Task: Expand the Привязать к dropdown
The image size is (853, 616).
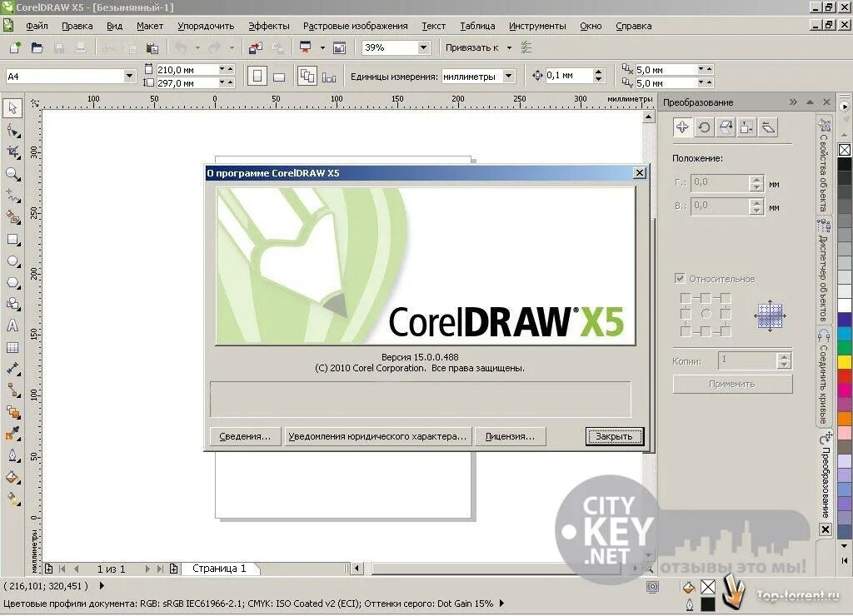Action: (509, 47)
